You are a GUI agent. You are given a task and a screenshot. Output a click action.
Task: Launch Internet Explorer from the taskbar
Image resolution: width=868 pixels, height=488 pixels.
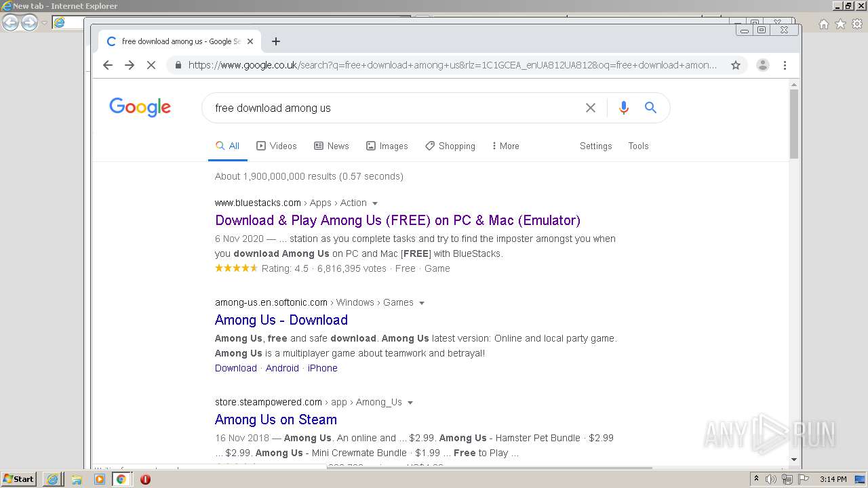click(52, 479)
